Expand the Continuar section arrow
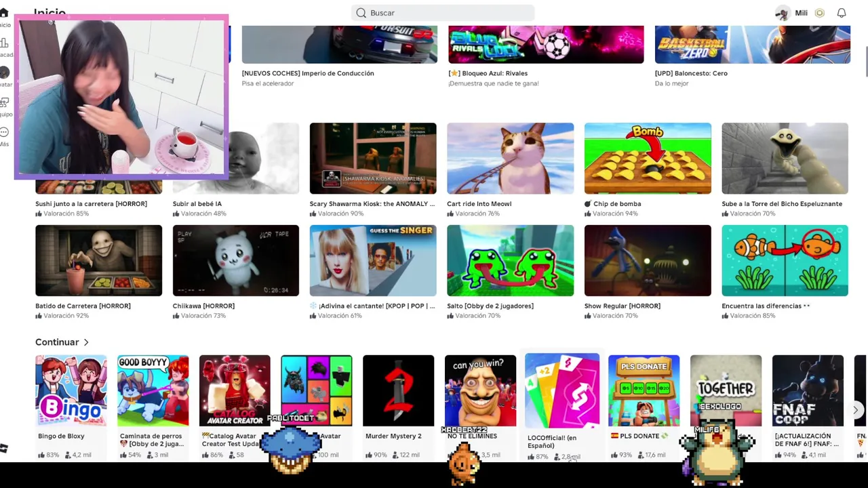This screenshot has height=488, width=868. [86, 342]
